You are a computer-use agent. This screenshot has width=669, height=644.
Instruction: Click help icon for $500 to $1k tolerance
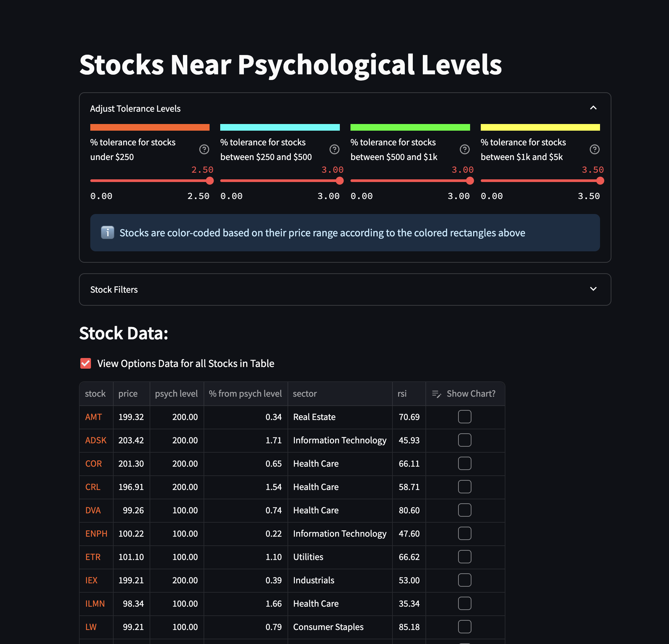pos(464,149)
